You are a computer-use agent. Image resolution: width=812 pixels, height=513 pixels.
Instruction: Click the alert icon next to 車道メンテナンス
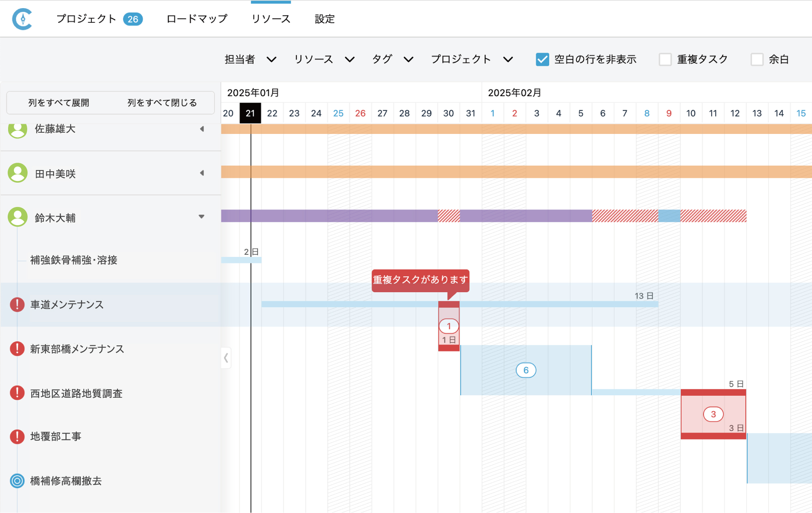click(17, 305)
